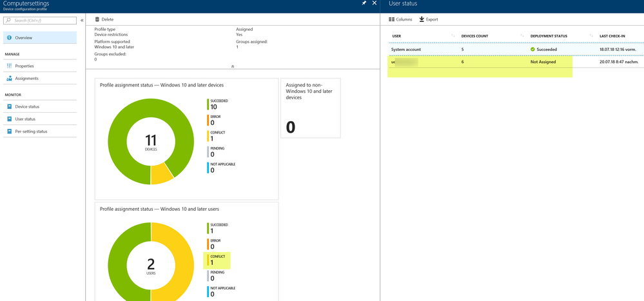This screenshot has width=644, height=301.
Task: Select the System account row
Action: [x=516, y=49]
